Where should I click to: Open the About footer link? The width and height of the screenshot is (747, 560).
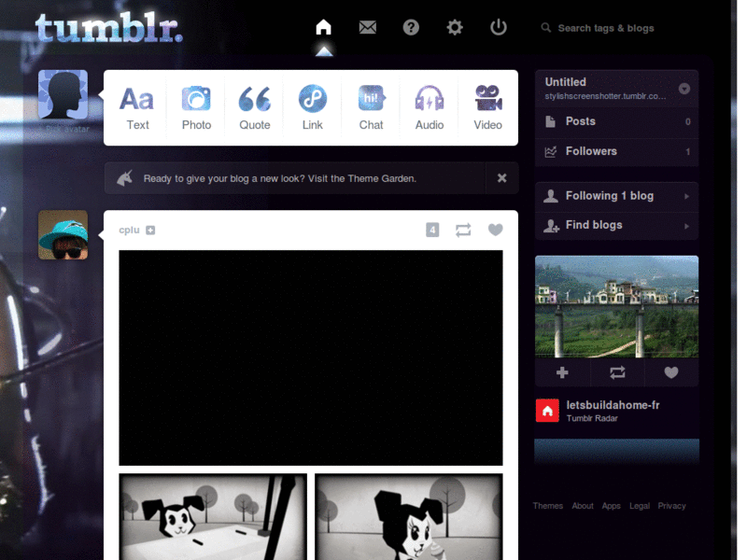point(583,506)
